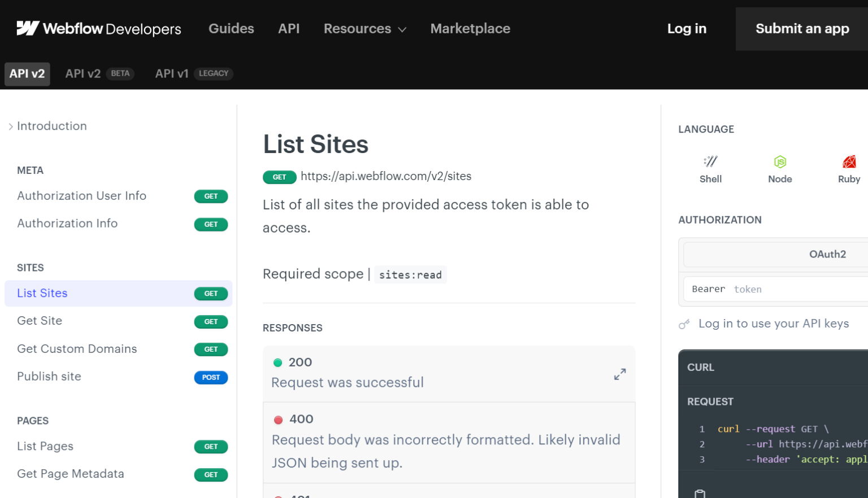The height and width of the screenshot is (498, 868).
Task: Click the Log in link
Action: click(x=687, y=29)
